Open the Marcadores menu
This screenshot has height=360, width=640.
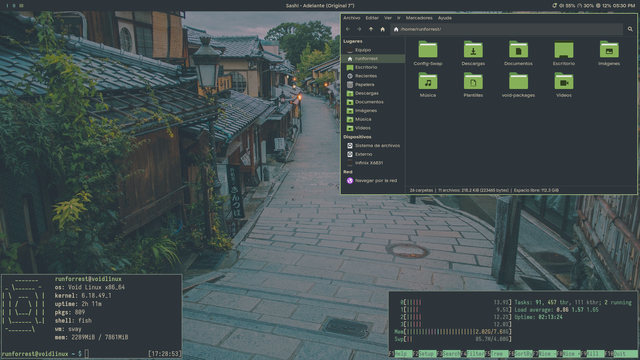(x=419, y=18)
